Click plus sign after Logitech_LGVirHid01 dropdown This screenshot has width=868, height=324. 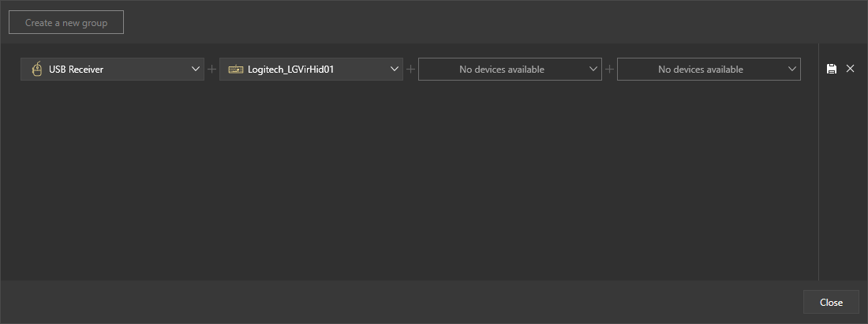pyautogui.click(x=410, y=70)
